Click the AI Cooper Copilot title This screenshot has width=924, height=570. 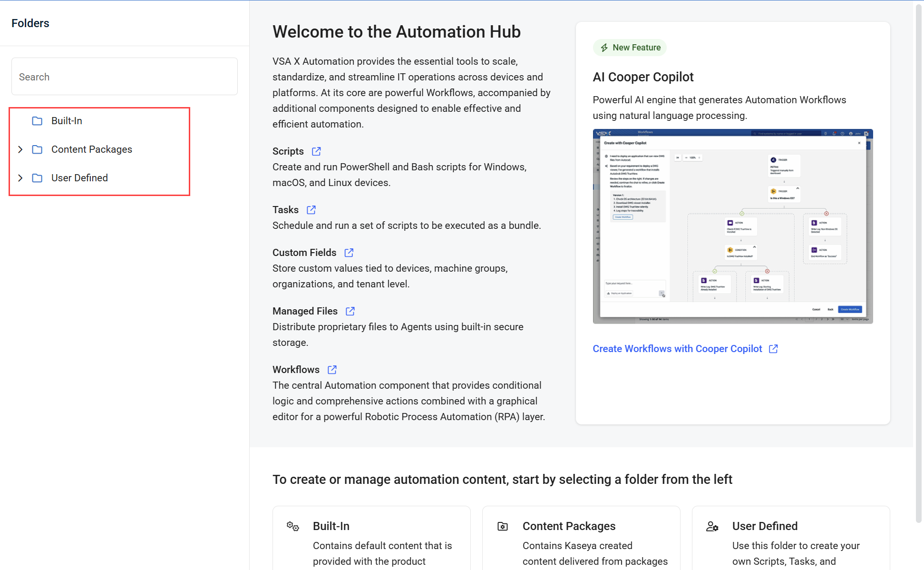(x=643, y=77)
